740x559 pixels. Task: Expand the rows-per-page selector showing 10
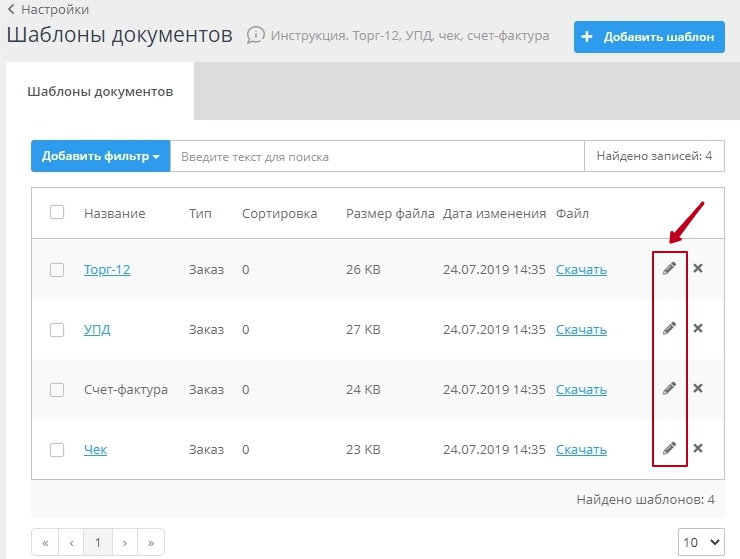[x=700, y=542]
